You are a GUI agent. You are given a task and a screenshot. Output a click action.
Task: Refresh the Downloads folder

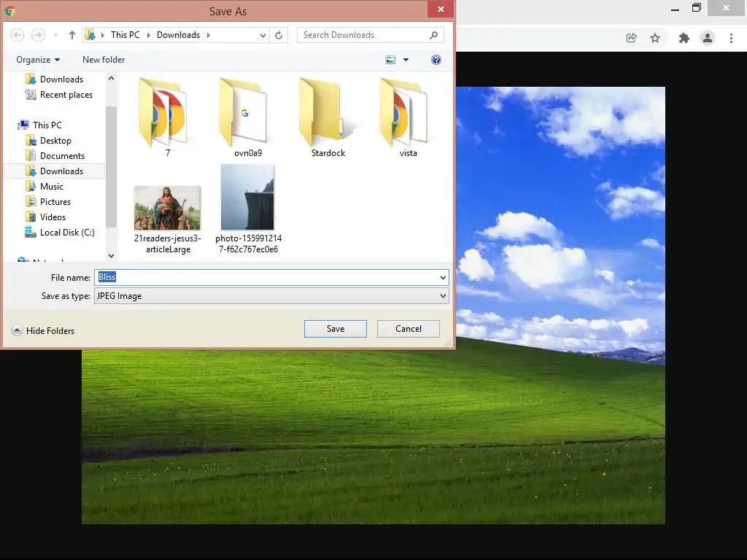tap(279, 35)
